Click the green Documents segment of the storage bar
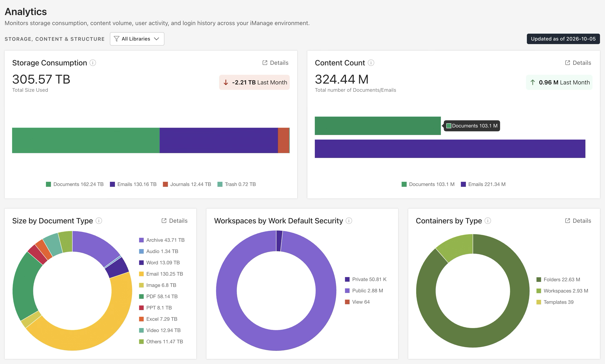 click(86, 140)
